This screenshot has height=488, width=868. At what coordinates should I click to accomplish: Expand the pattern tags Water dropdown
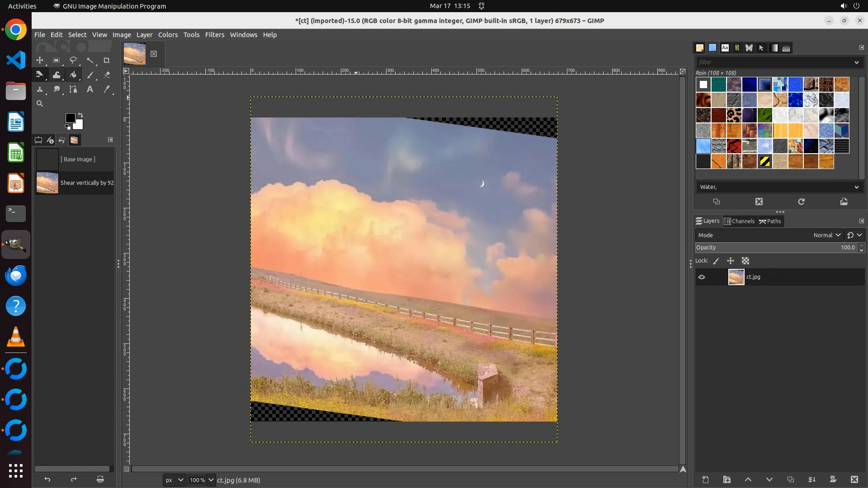(856, 187)
